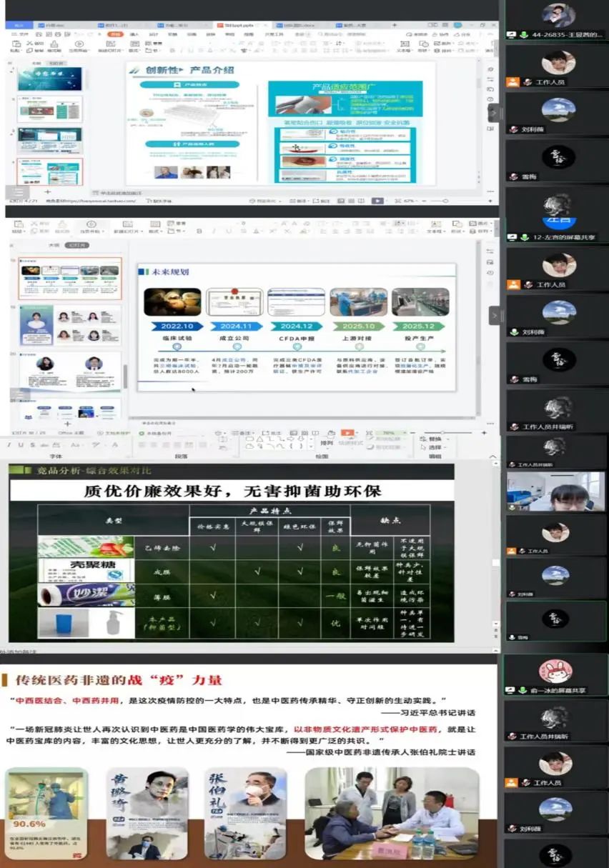Click the screen share icon beside 俞一冰

pos(512,691)
